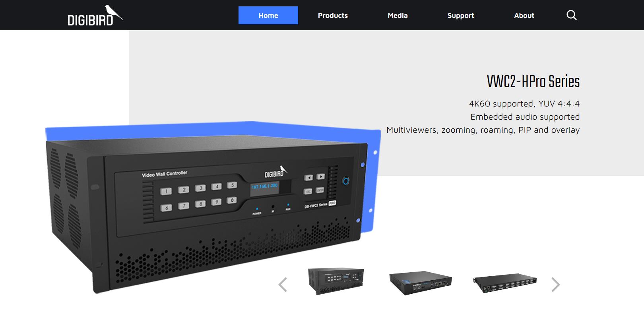Go to the Home menu item
Viewport: 644px width, 322px height.
click(268, 16)
